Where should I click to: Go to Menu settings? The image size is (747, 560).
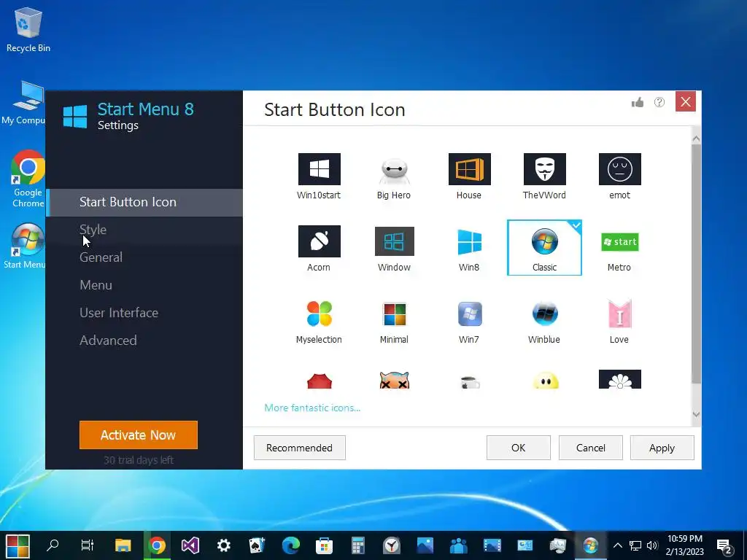(144, 285)
